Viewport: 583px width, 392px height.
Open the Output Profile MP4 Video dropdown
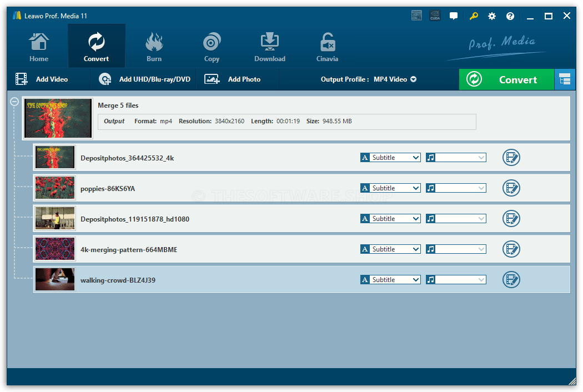click(369, 79)
